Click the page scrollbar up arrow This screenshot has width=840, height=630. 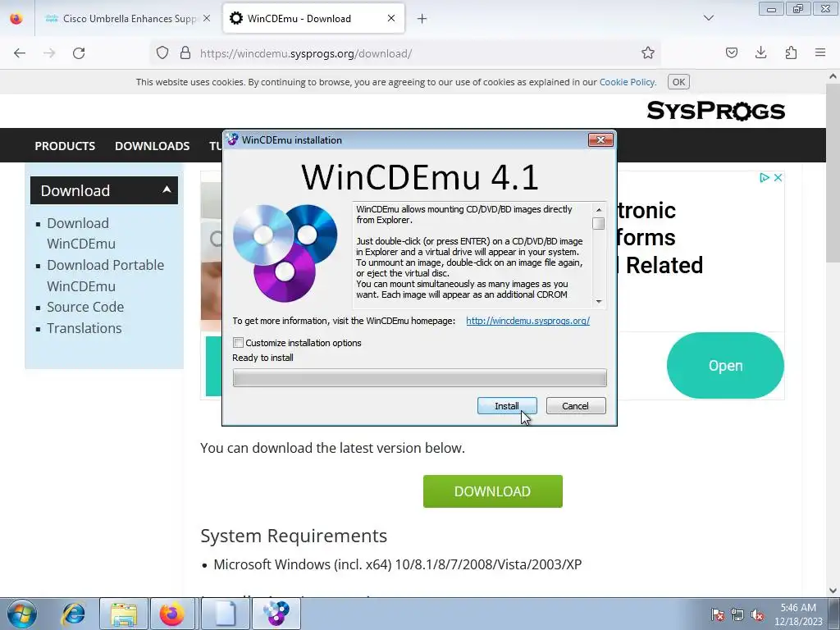coord(833,76)
